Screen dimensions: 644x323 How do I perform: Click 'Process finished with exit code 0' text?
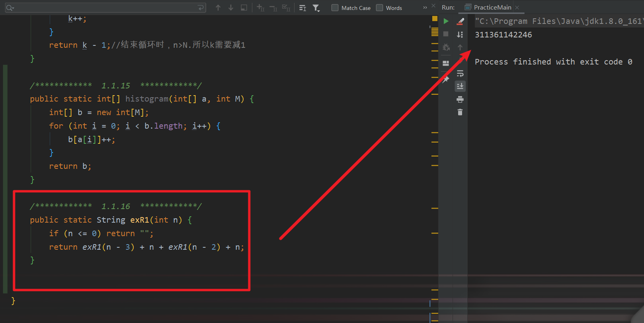point(553,62)
